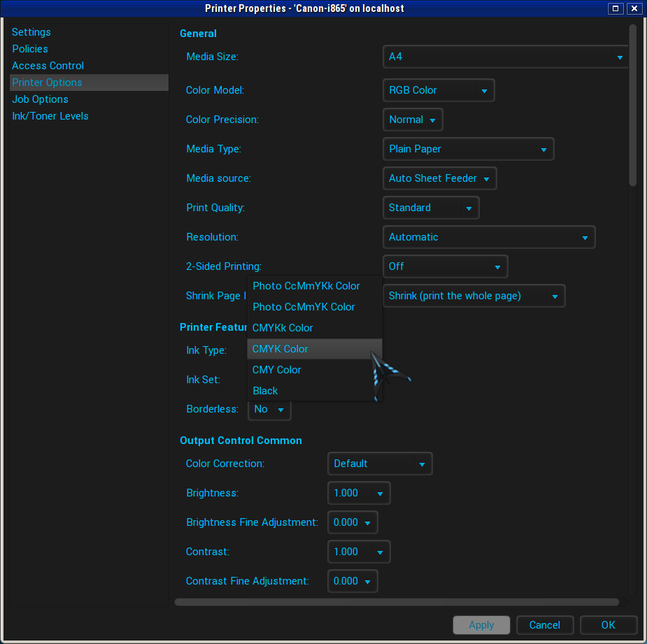Switch to Access Control in sidebar
The height and width of the screenshot is (644, 647).
(48, 66)
